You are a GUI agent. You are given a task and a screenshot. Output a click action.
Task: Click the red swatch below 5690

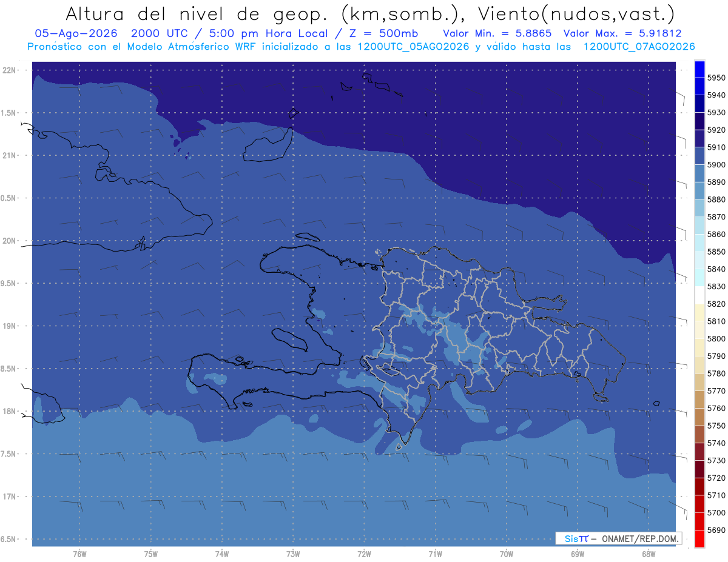[699, 538]
